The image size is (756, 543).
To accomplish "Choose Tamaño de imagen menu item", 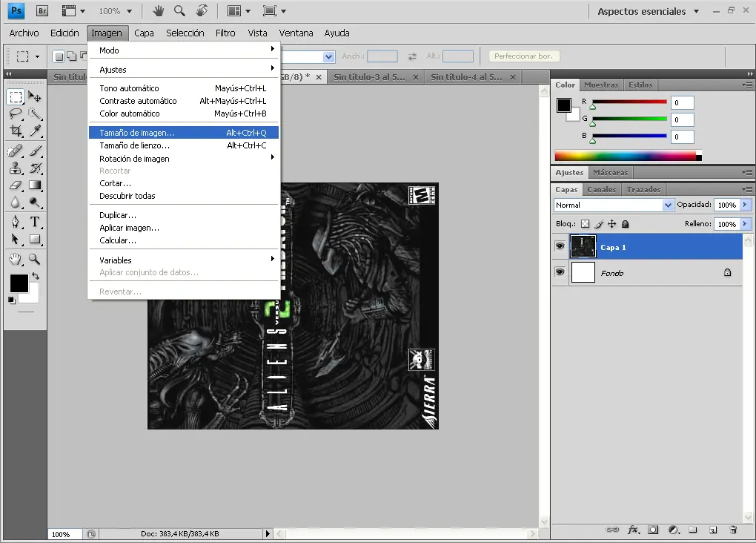I will coord(184,132).
